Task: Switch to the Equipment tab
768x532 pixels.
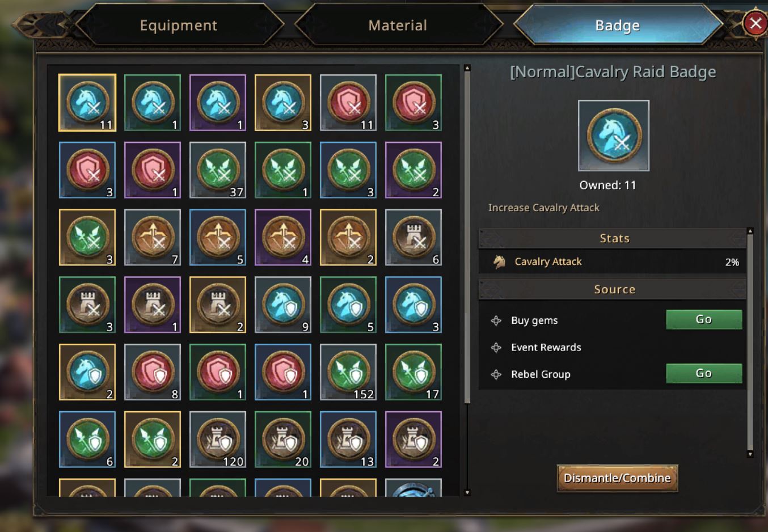Action: click(179, 25)
